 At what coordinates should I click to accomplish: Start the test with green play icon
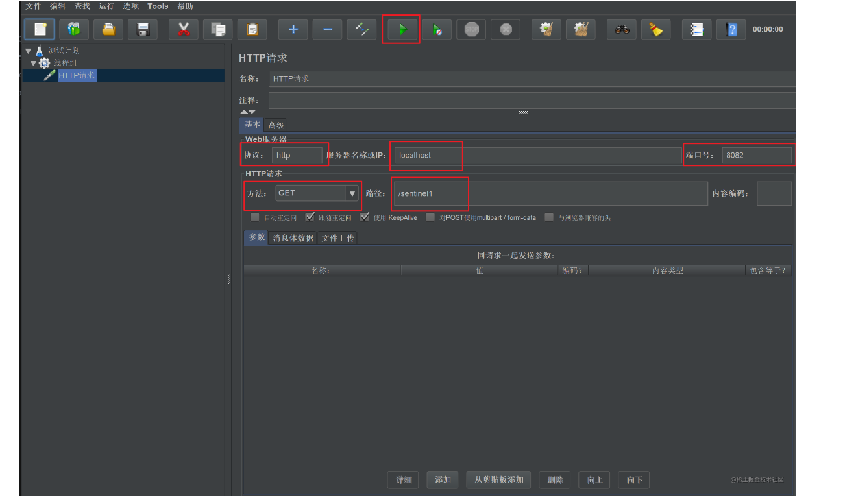[x=403, y=29]
